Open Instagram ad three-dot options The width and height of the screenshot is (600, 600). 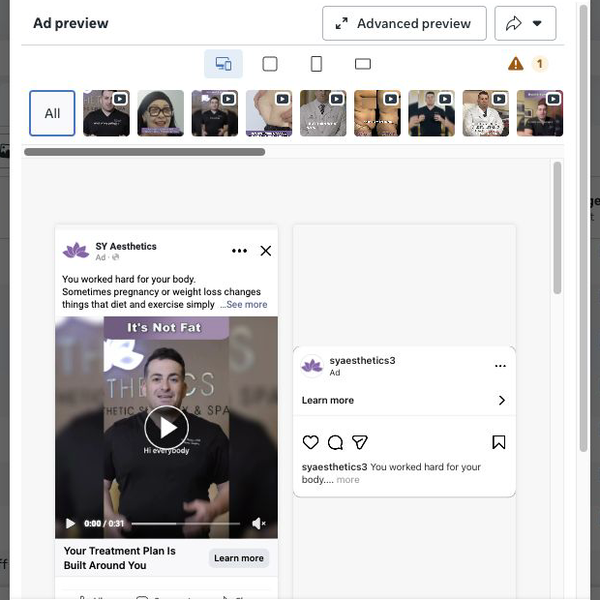(x=500, y=366)
